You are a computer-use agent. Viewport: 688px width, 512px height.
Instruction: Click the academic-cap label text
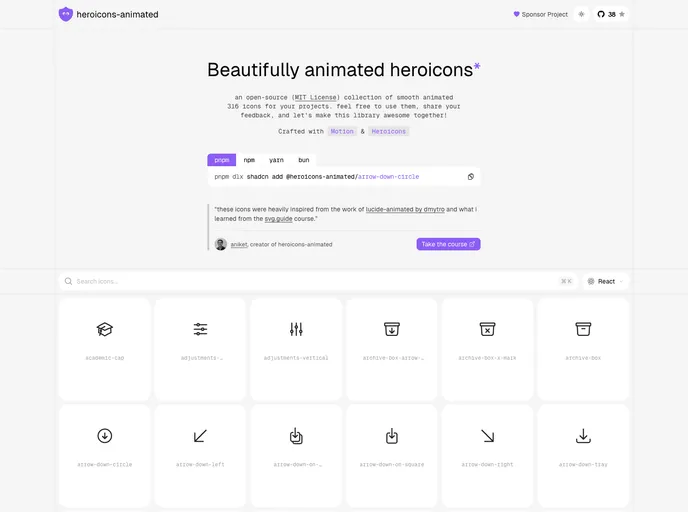104,358
